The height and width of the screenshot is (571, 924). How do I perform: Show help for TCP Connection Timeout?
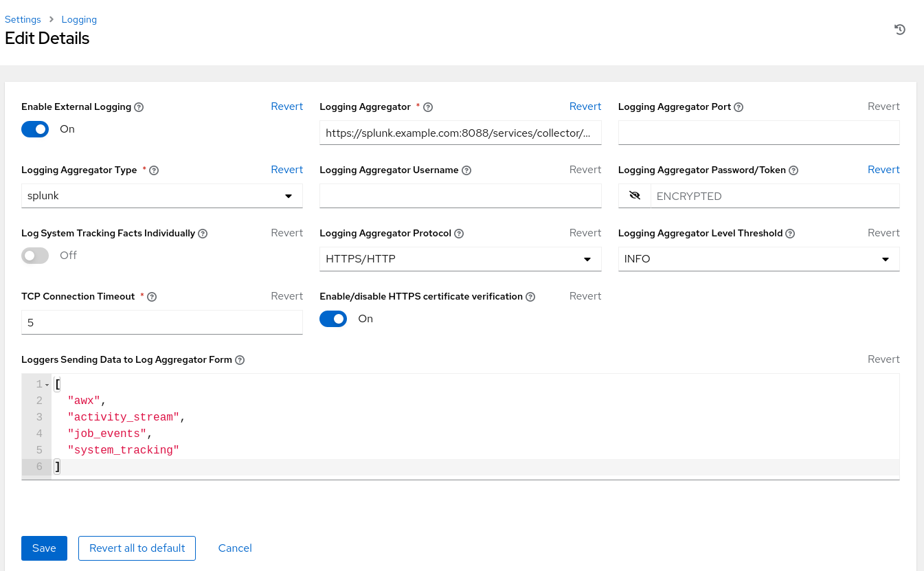(152, 297)
